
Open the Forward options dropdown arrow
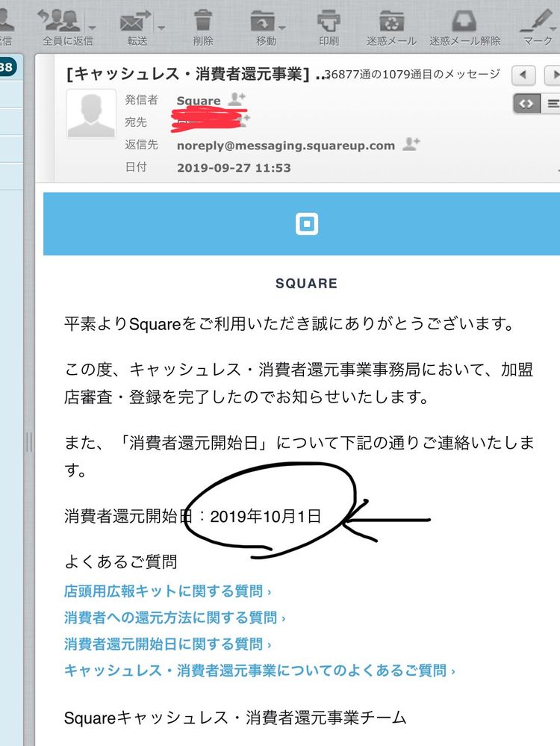(161, 28)
